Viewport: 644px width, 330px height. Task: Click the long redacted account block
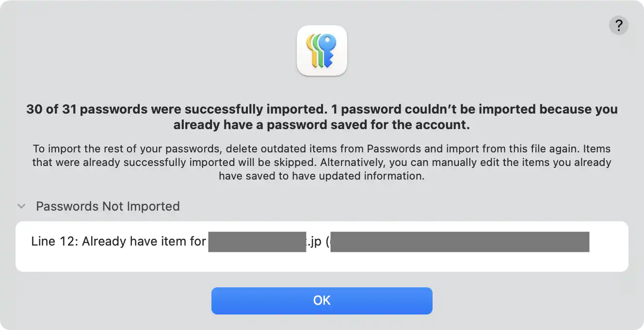[460, 242]
